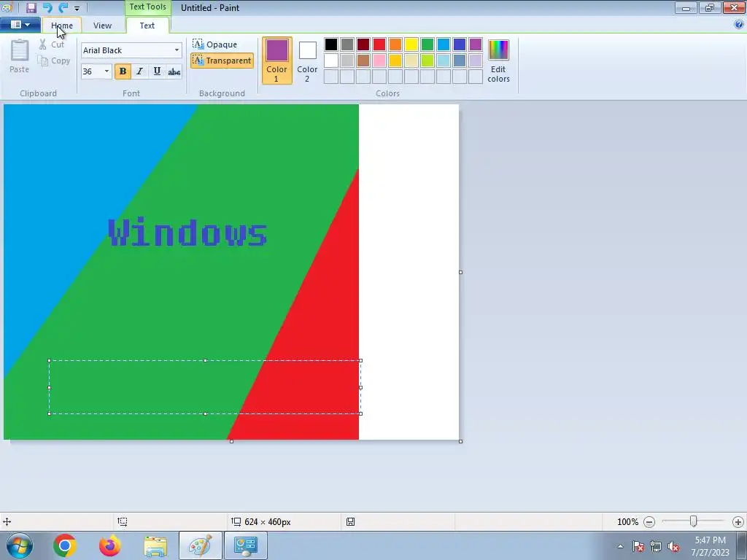Select Color 2 background button
The width and height of the screenshot is (747, 560).
307,61
